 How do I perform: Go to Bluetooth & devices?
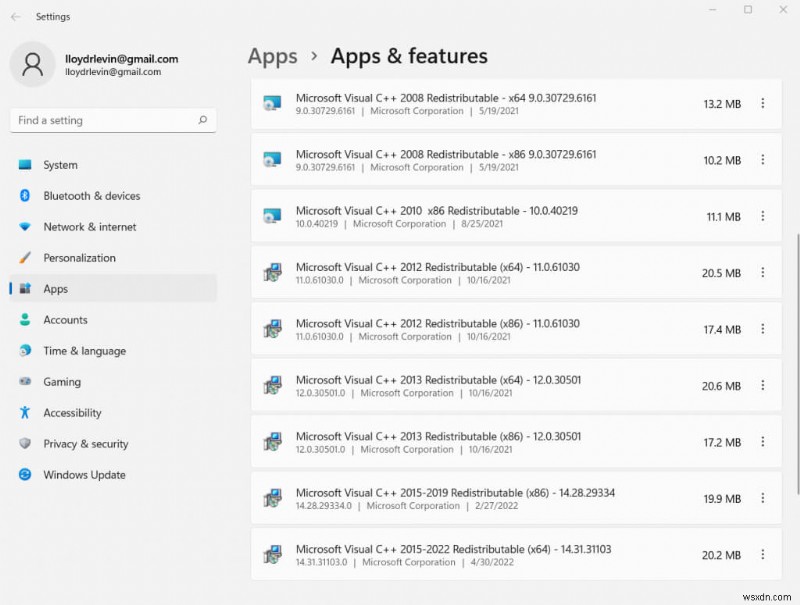point(113,196)
